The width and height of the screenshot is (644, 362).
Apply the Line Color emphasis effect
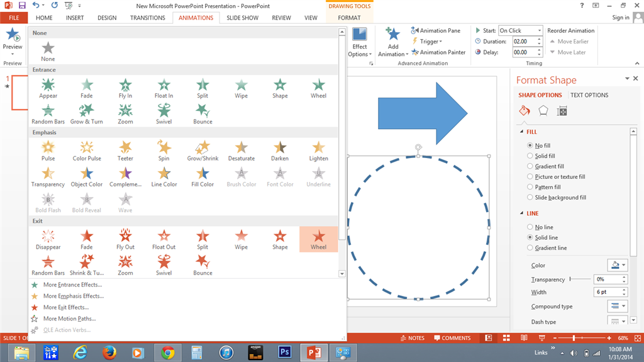pyautogui.click(x=164, y=177)
